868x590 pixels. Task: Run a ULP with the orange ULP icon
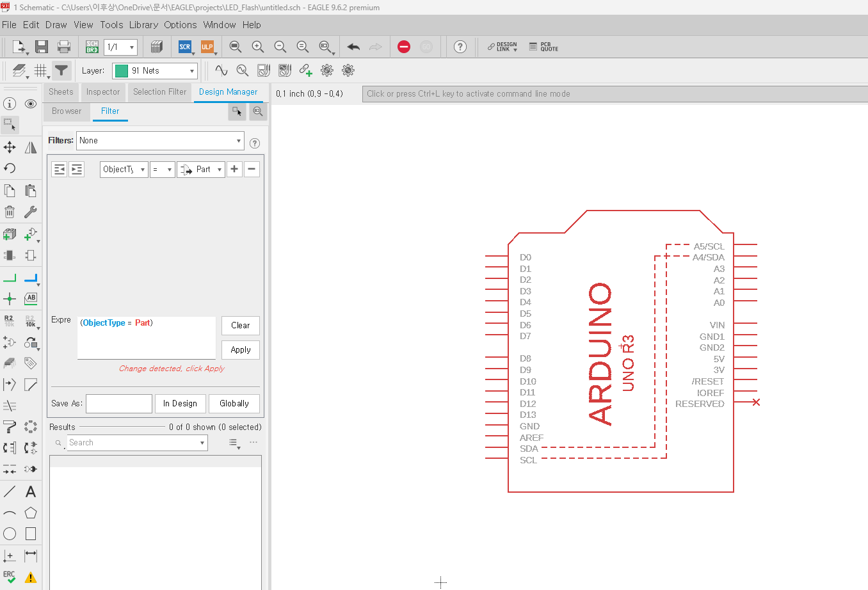tap(207, 47)
